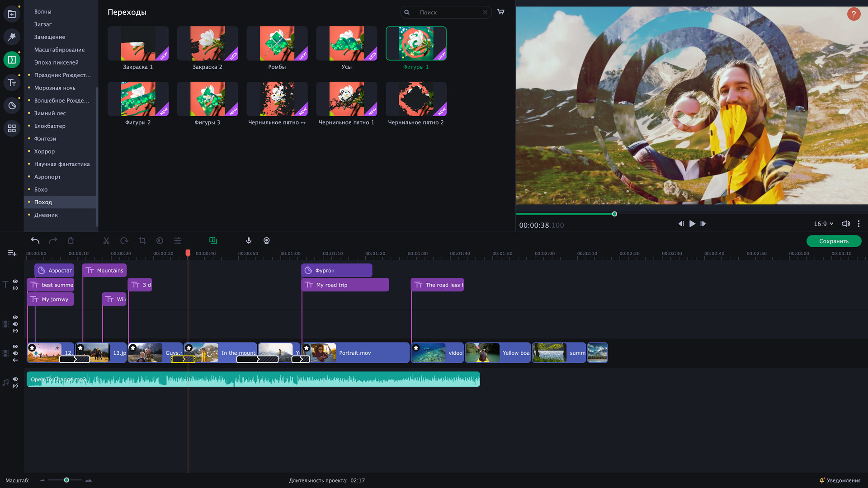Open the 16:9 aspect ratio dropdown
Image resolution: width=868 pixels, height=488 pixels.
tap(823, 224)
